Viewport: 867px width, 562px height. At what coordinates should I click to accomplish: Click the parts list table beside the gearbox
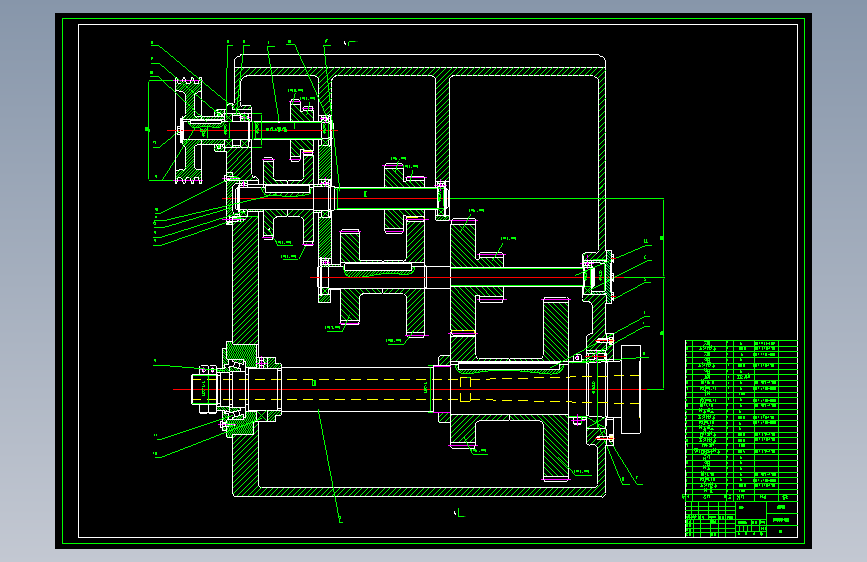(x=741, y=418)
